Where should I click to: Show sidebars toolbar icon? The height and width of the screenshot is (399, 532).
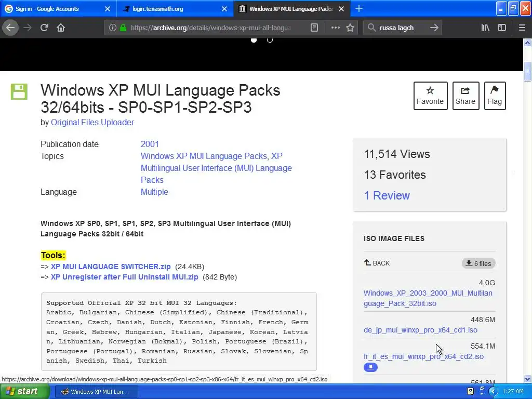coord(502,28)
